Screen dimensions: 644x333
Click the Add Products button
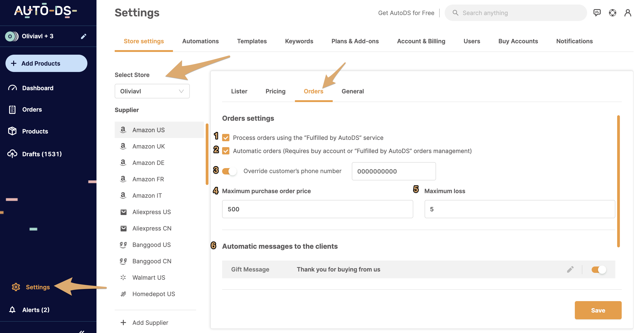[46, 63]
